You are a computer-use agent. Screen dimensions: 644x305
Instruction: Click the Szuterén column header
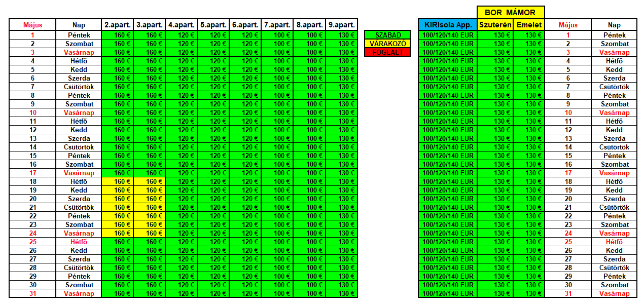pos(495,25)
